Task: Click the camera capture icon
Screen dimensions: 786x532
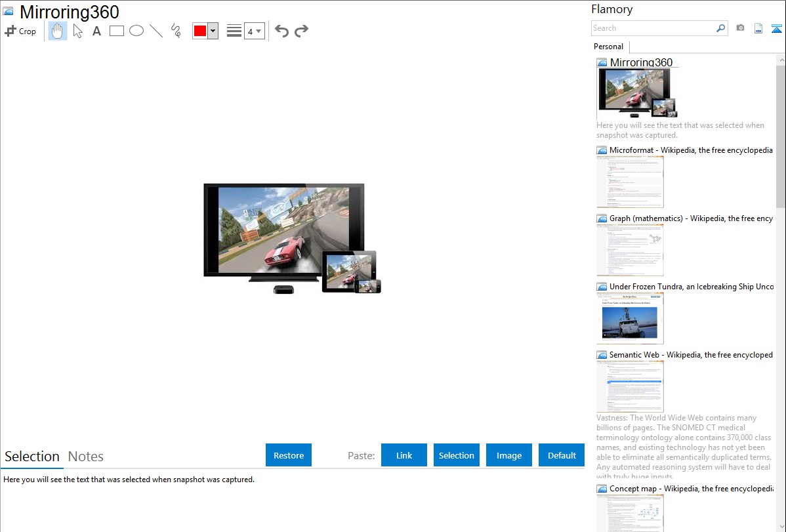Action: [740, 28]
